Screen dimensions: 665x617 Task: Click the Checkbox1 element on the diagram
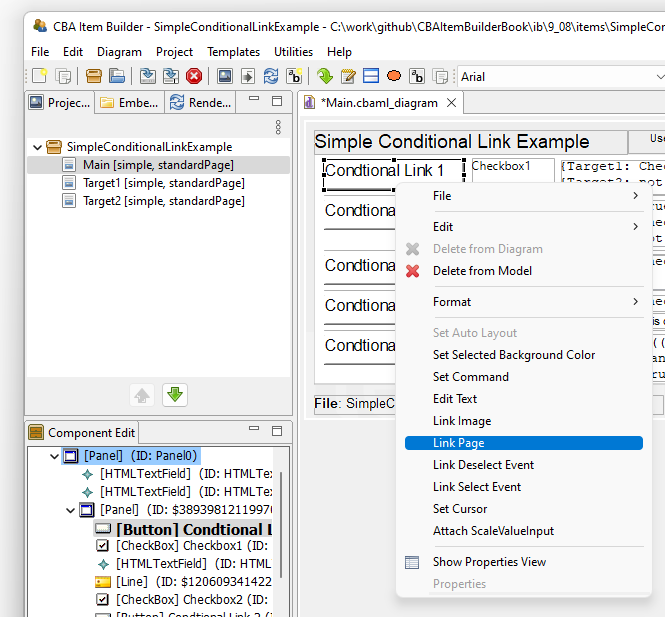[512, 167]
